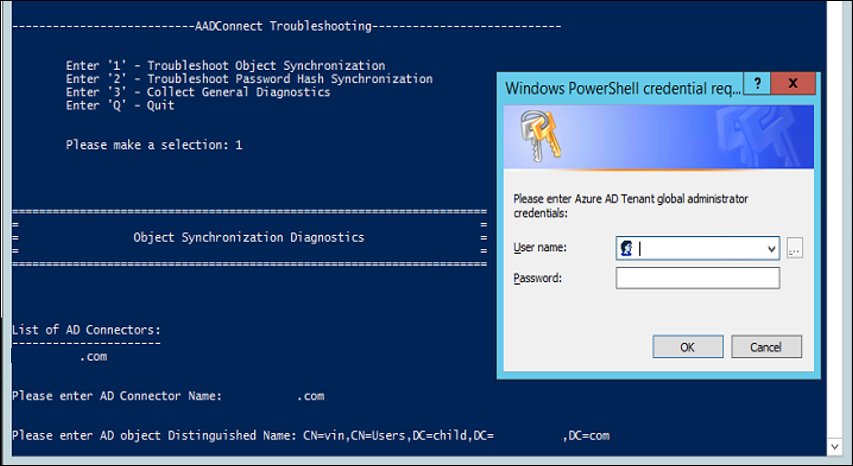Image resolution: width=853 pixels, height=466 pixels.
Task: Click the user icon in User name field
Action: (626, 248)
